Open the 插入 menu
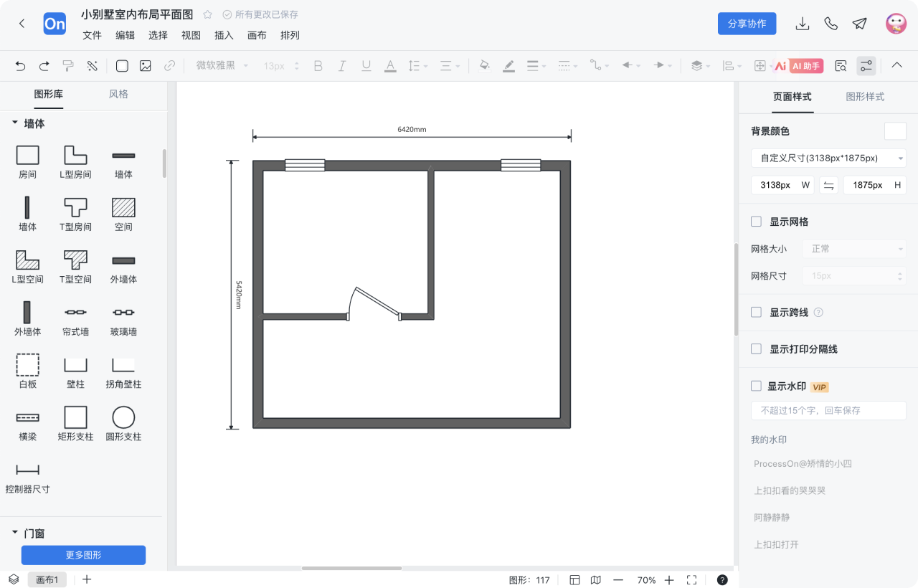 coord(224,35)
